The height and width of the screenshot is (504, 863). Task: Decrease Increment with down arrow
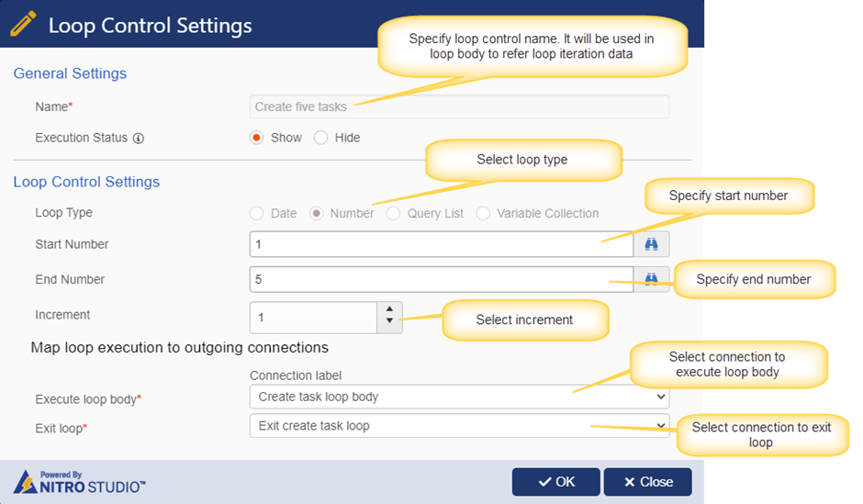coord(389,320)
